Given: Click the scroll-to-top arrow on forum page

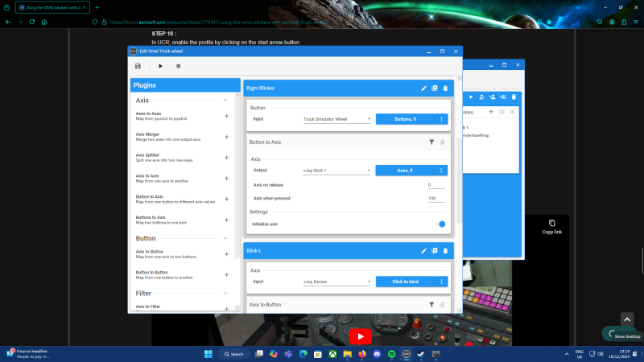Looking at the screenshot, I should point(627,319).
